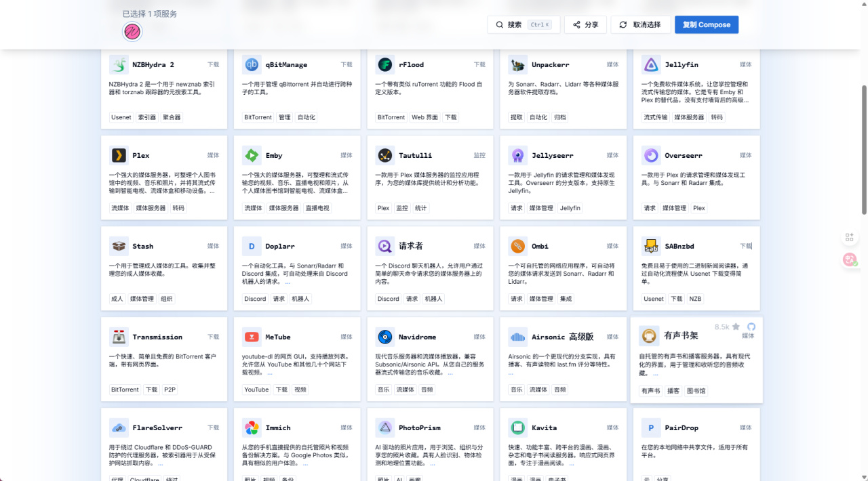868x481 pixels.
Task: Click the 取消选择 deselect button
Action: [641, 24]
